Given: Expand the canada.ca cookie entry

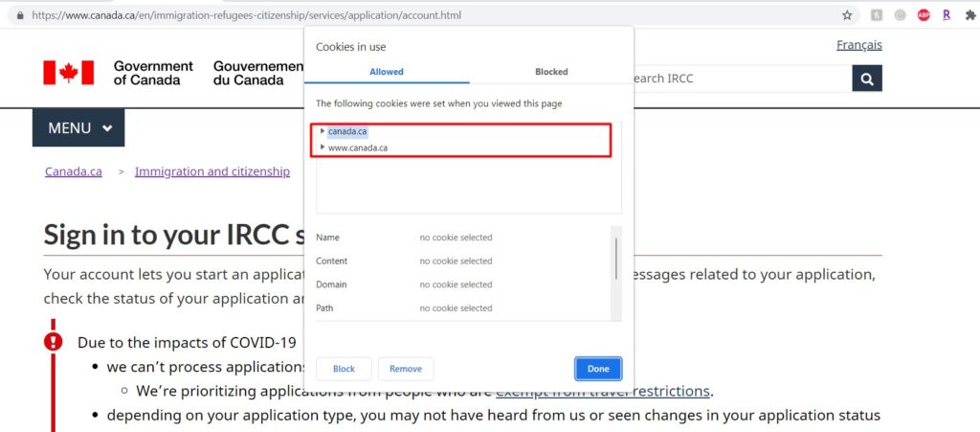Looking at the screenshot, I should 323,131.
